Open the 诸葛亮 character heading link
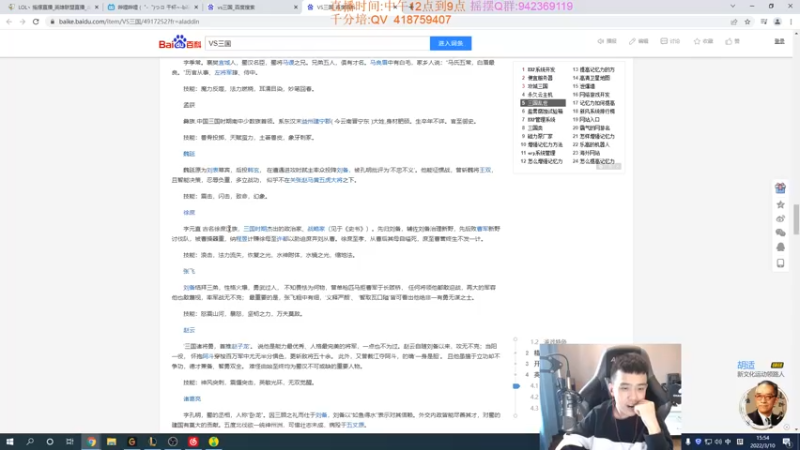The image size is (800, 450). (192, 398)
